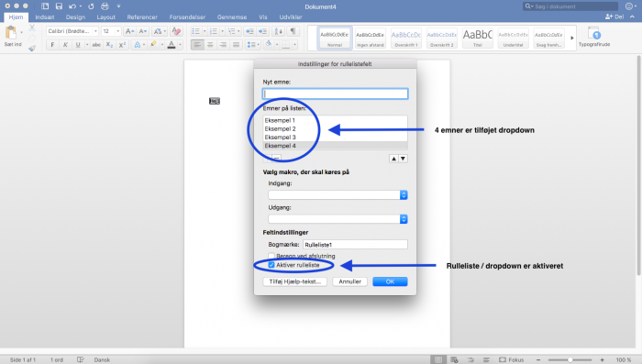Center-align text in ribbon

pos(210,45)
